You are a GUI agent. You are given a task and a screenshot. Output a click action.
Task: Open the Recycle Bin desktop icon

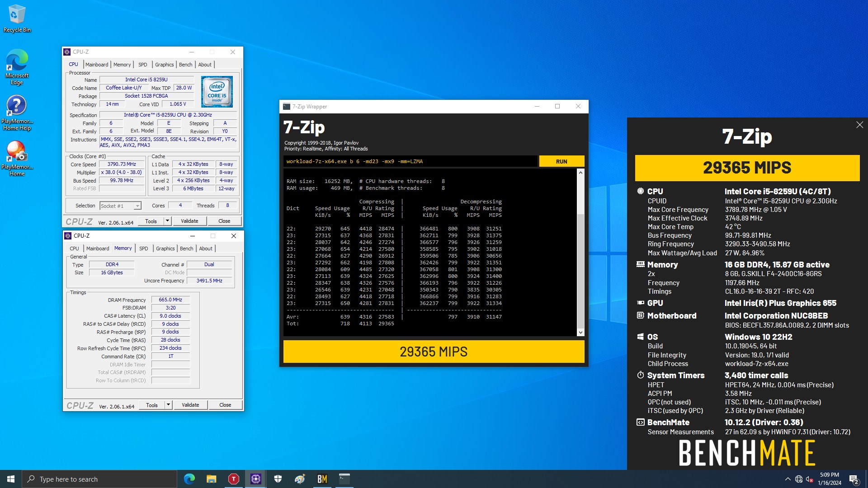click(x=17, y=19)
